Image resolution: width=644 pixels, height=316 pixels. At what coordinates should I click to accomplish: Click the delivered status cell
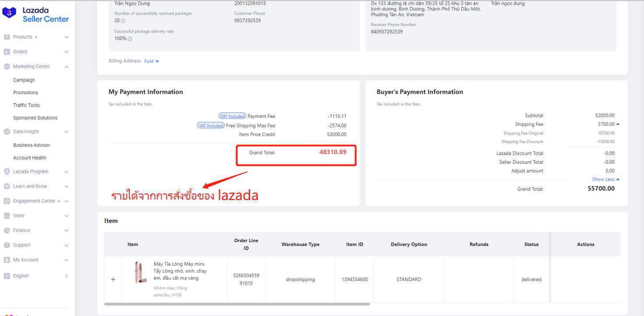click(531, 279)
